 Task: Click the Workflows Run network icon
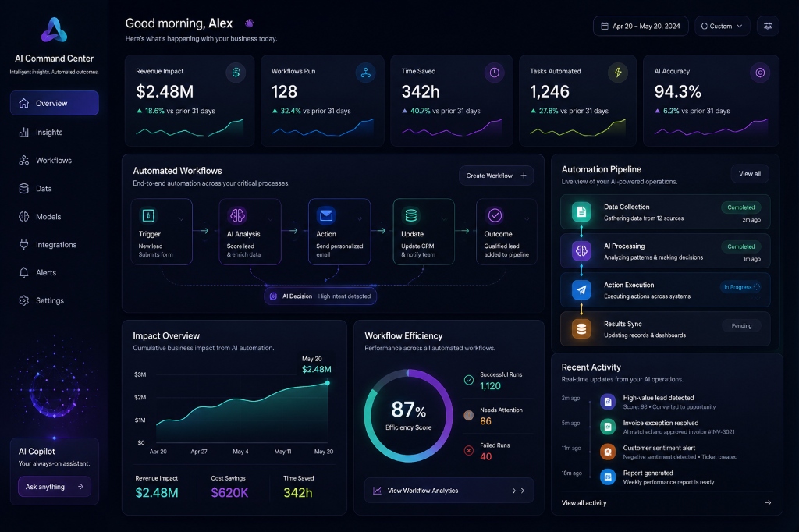click(x=366, y=73)
